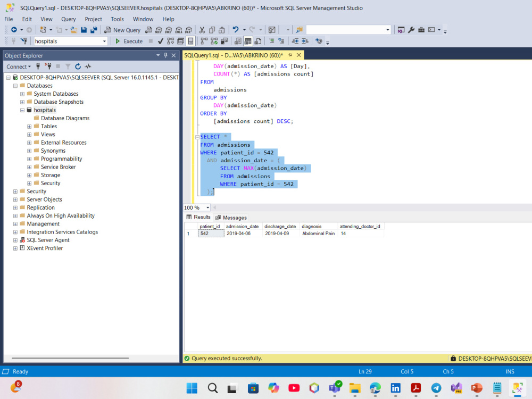Collapse the Databases node
532x399 pixels.
[x=15, y=86]
